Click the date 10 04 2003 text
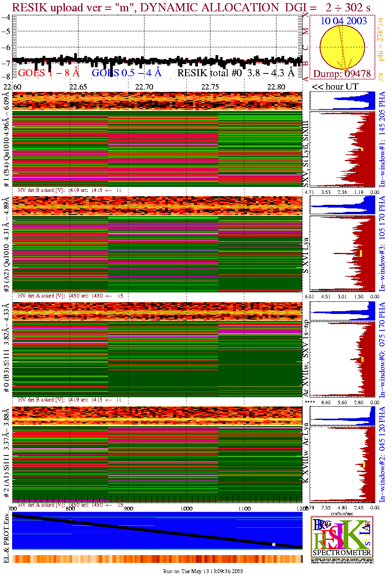The width and height of the screenshot is (392, 577). 344,21
